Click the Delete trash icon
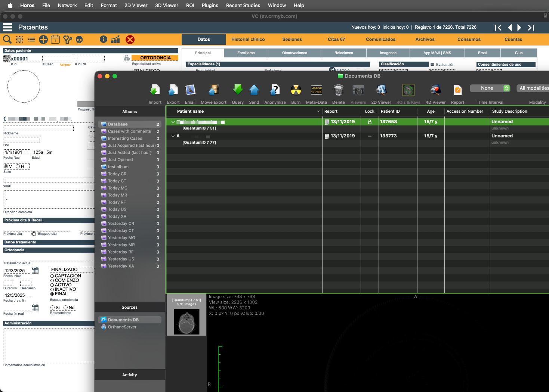The width and height of the screenshot is (549, 392). [x=339, y=90]
